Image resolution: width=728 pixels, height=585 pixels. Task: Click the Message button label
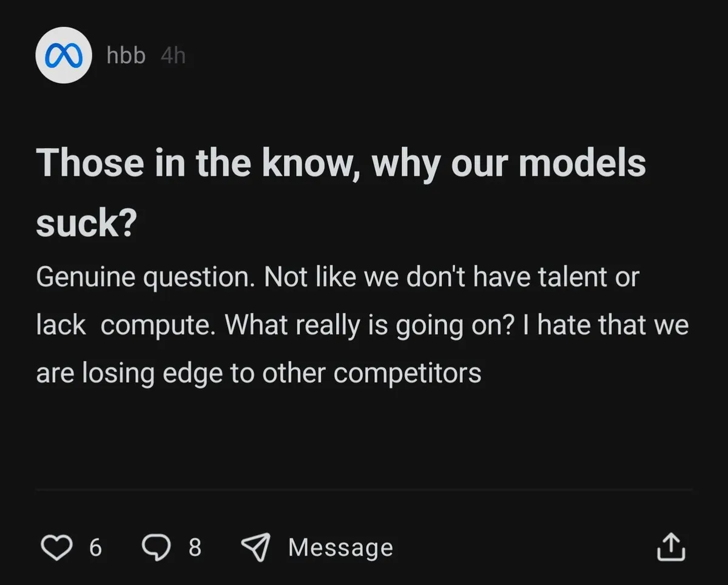click(340, 547)
